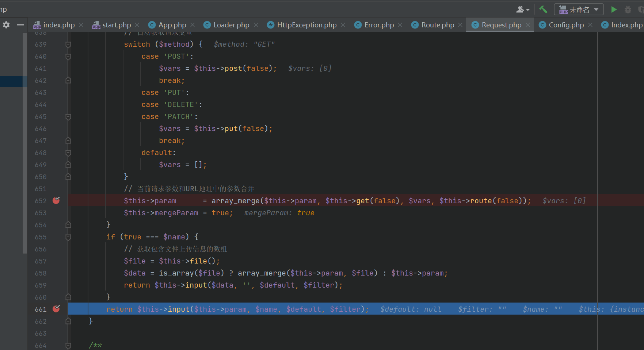Collapse the default: fold marker at line 648
Screen dimensions: 644x350
point(68,153)
